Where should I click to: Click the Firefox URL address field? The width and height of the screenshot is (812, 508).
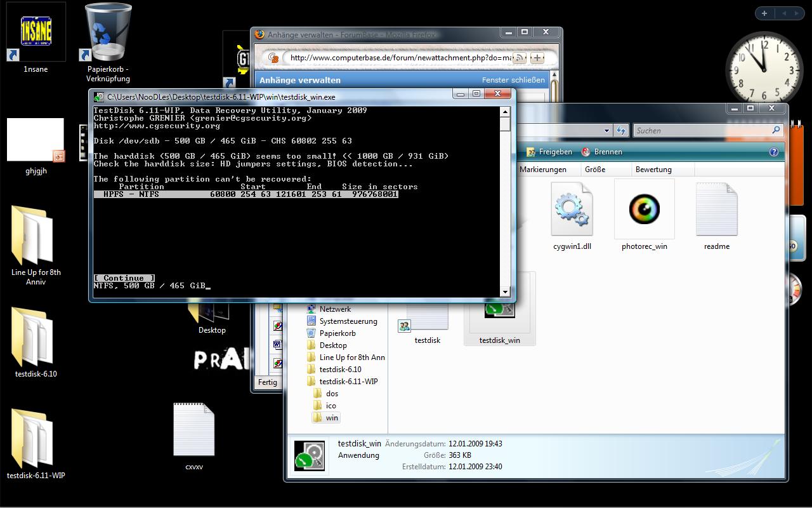click(x=400, y=58)
